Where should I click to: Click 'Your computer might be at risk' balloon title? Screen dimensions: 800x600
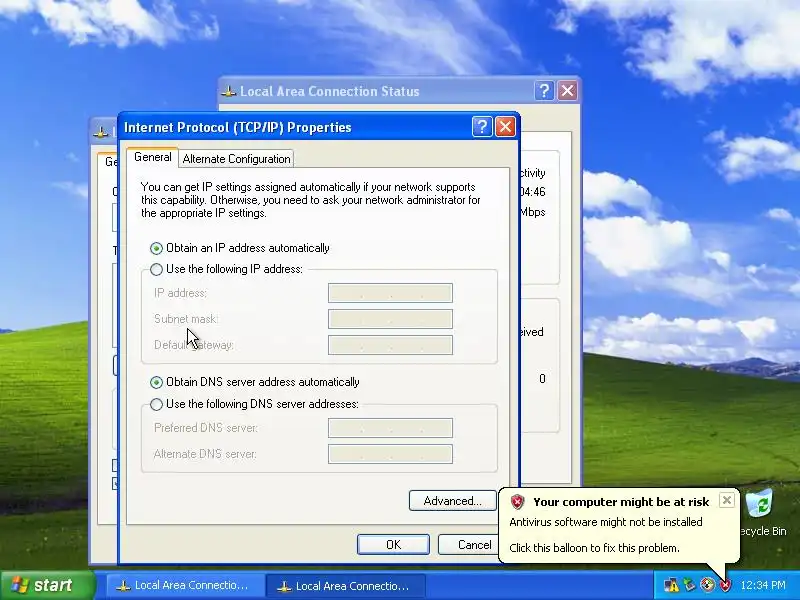(621, 502)
